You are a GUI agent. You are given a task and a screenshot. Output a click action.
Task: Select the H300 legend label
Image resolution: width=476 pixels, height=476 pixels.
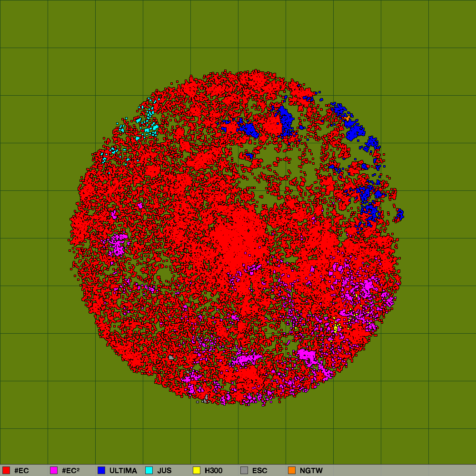(214, 471)
